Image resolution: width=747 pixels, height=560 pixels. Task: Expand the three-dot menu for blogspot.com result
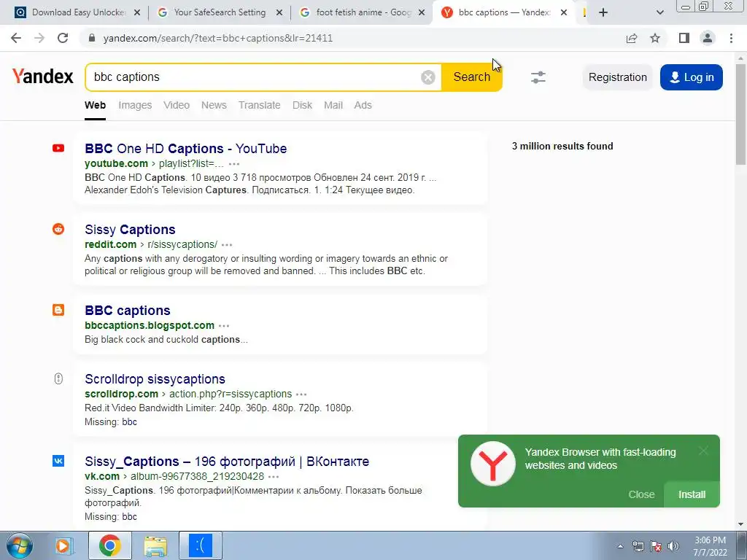[224, 326]
